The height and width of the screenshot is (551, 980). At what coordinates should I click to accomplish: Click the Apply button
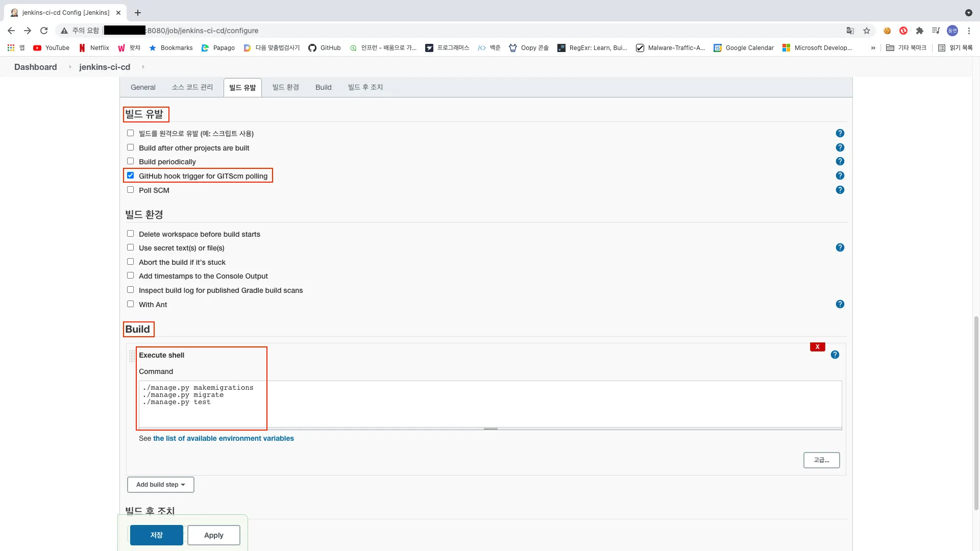(x=213, y=535)
